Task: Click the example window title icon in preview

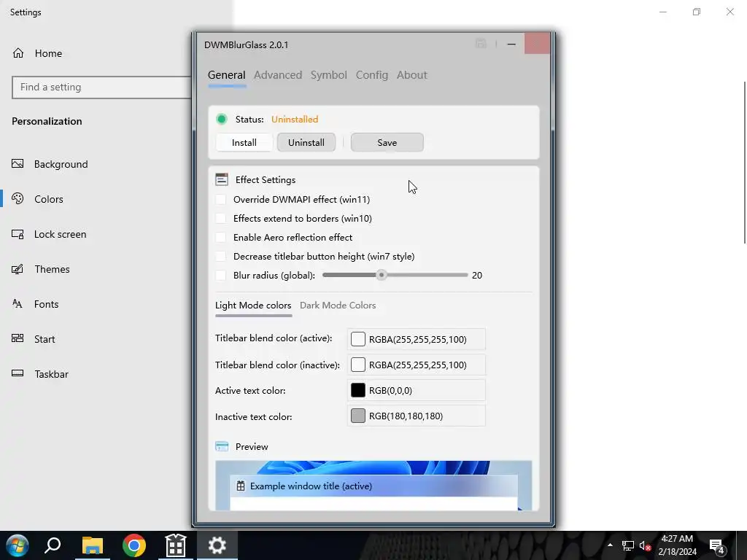Action: coord(241,486)
